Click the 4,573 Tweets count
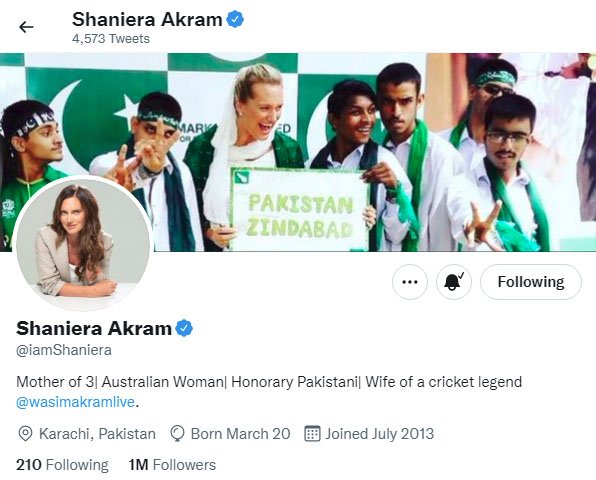Screen dimensions: 596x480 (111, 39)
